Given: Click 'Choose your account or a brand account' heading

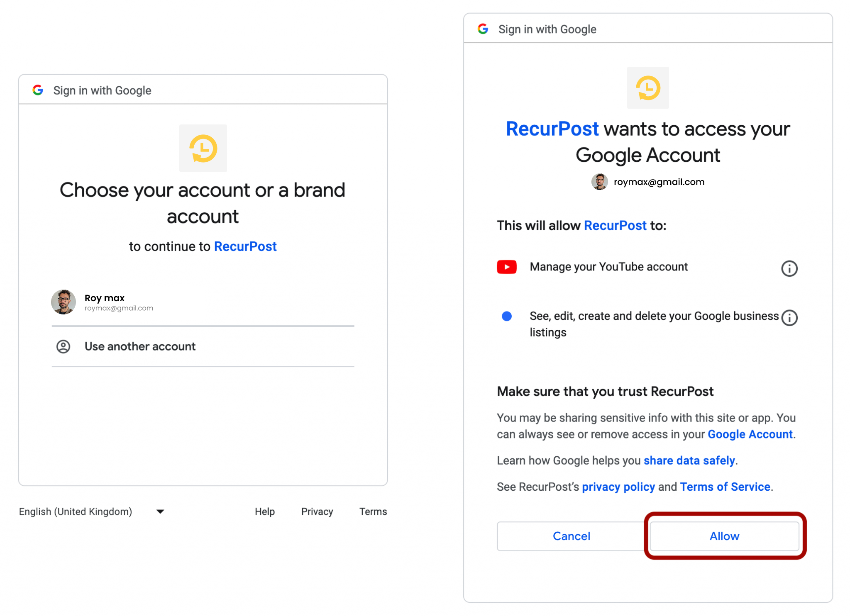Looking at the screenshot, I should [203, 203].
